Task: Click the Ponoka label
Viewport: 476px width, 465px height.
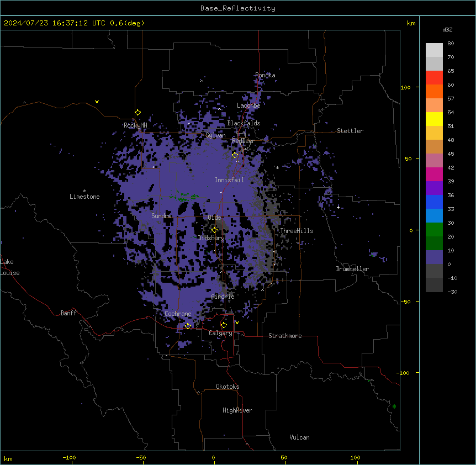Action: click(265, 75)
